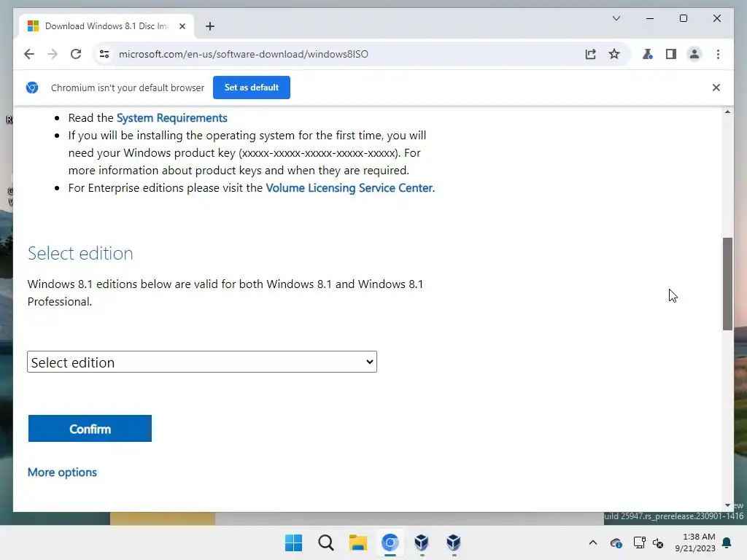Image resolution: width=747 pixels, height=560 pixels.
Task: Click the network display tray icon
Action: (639, 542)
